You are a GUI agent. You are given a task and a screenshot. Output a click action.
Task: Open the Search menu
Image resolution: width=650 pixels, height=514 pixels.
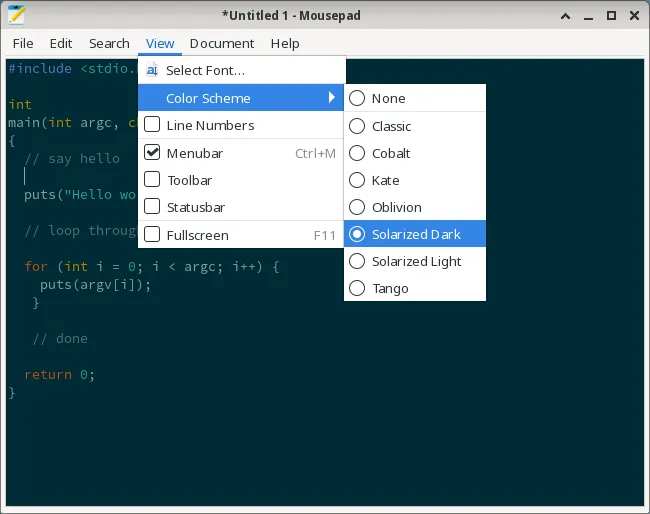tap(109, 43)
